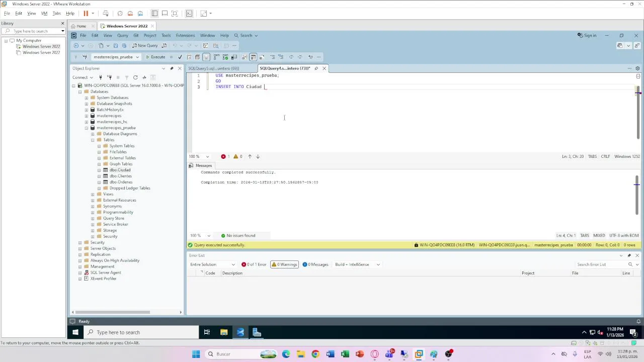
Task: Expand the dbo.Ciudad table node
Action: coord(99,170)
